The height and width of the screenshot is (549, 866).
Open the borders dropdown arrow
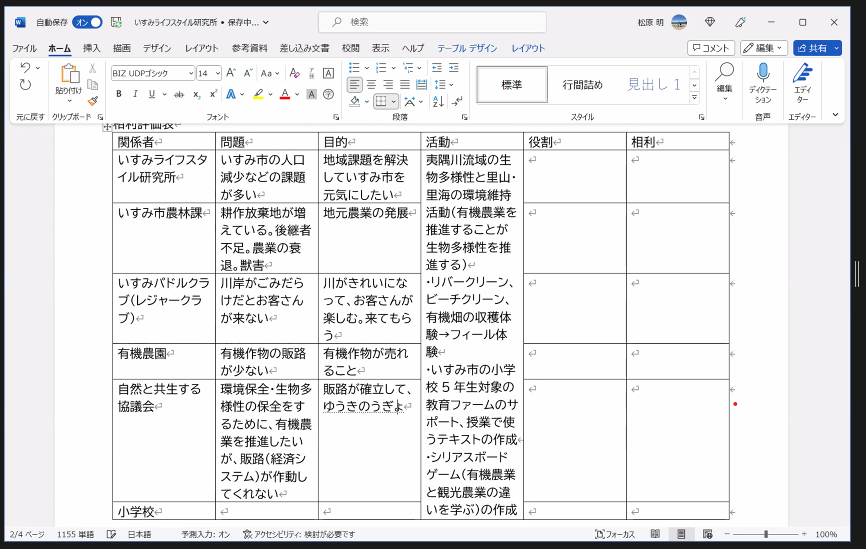click(x=393, y=102)
